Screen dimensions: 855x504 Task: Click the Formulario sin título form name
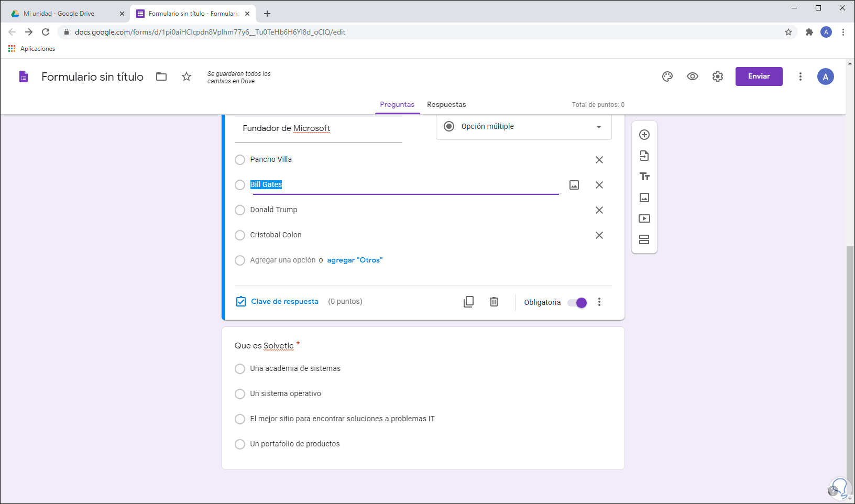point(92,77)
